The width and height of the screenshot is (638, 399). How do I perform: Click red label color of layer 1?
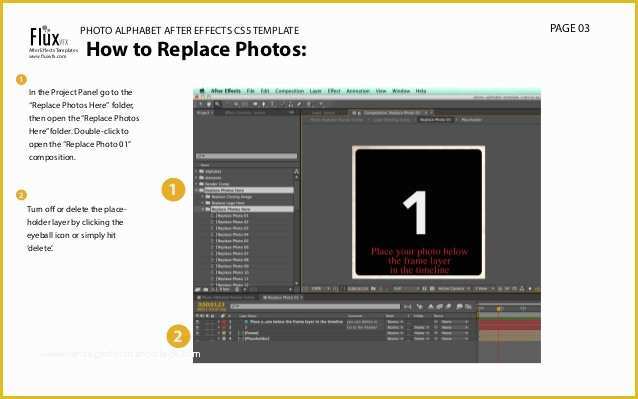(x=224, y=323)
